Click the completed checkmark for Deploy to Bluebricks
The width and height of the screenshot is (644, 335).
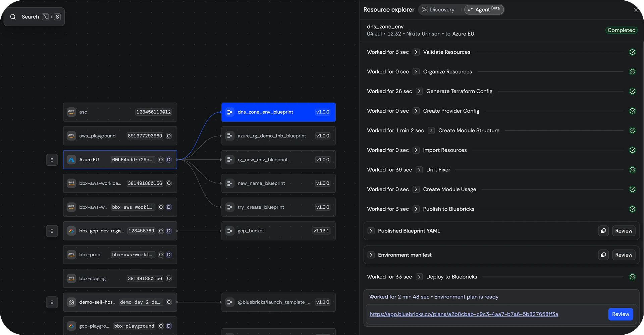[632, 277]
